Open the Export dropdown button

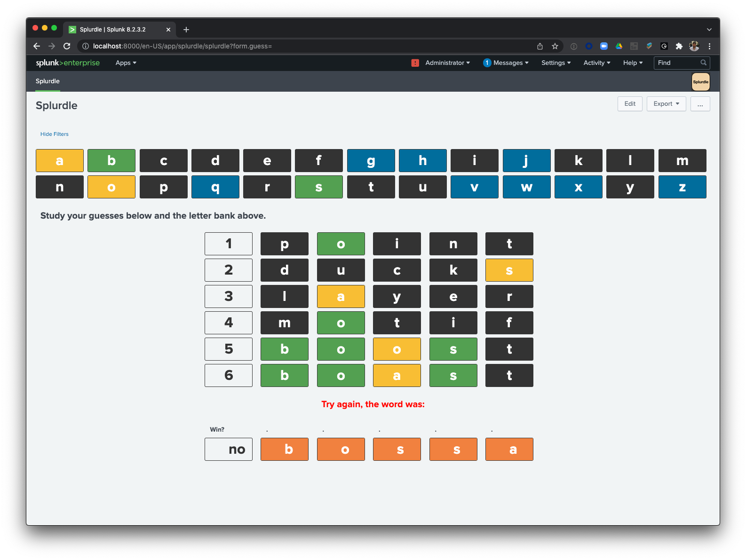point(667,104)
